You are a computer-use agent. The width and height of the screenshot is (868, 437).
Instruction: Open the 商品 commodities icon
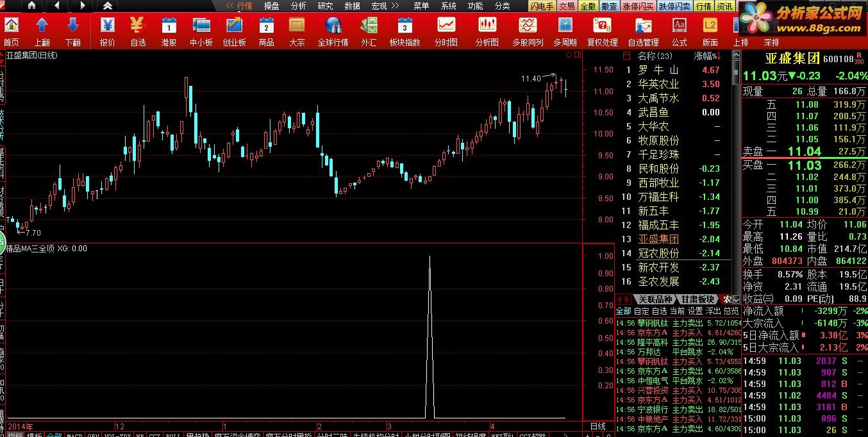click(266, 32)
